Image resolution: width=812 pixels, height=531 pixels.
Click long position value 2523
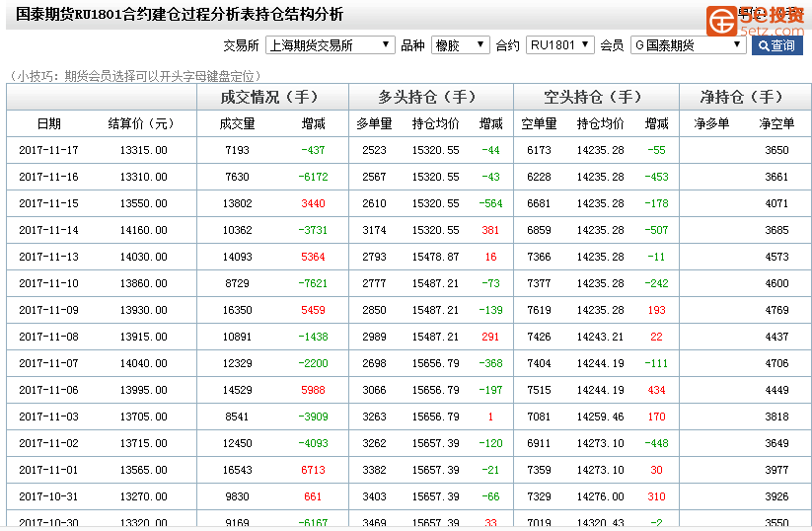coord(374,150)
